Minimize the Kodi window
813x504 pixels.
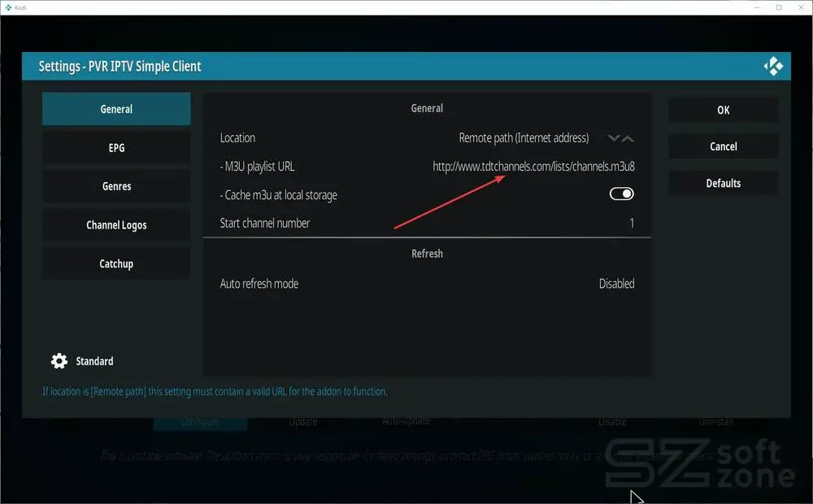tap(756, 7)
